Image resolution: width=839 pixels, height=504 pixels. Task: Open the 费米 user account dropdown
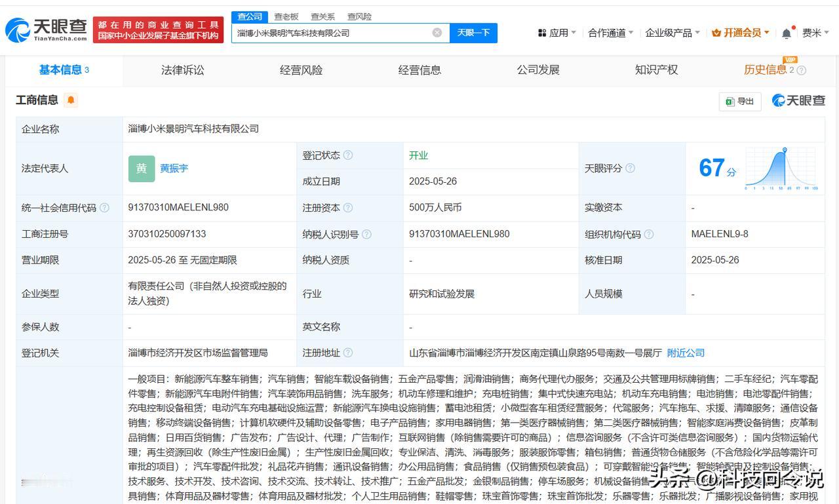(816, 33)
